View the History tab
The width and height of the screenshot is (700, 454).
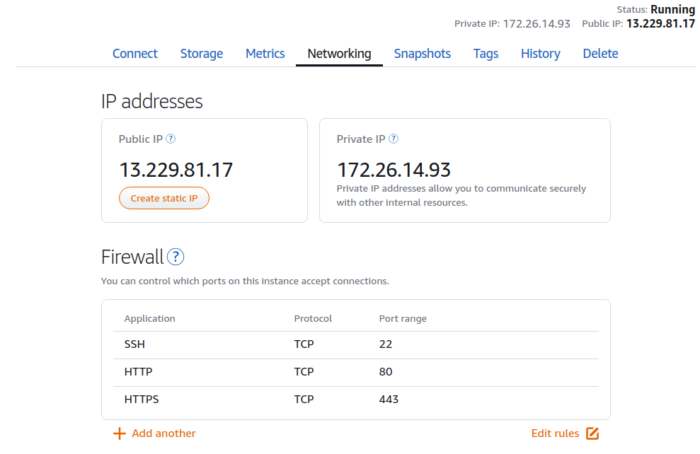coord(540,54)
